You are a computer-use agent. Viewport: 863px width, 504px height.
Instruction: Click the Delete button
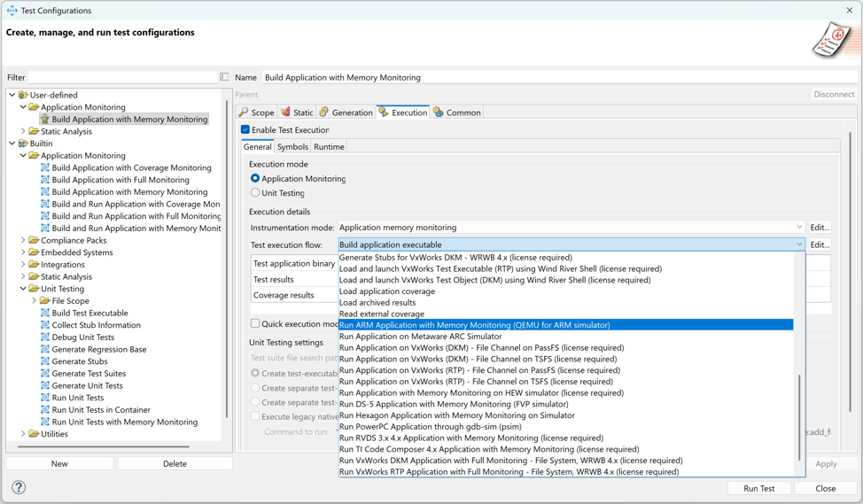coord(175,464)
